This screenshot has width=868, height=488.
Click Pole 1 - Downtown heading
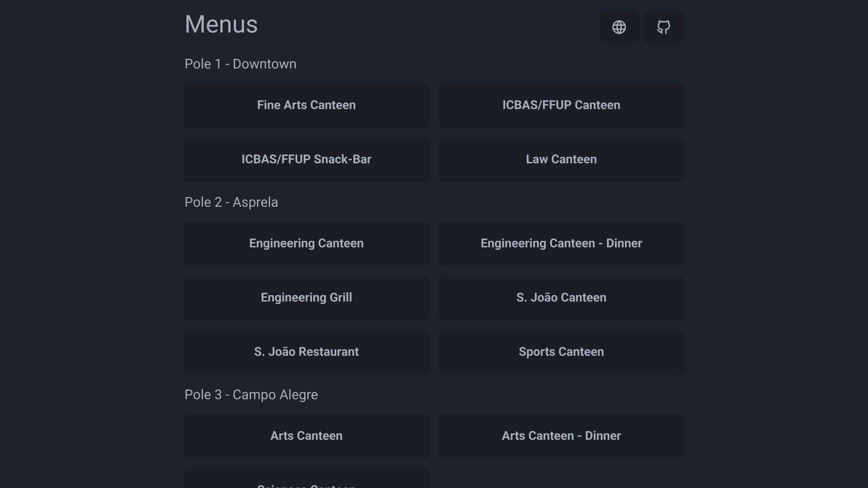pyautogui.click(x=240, y=64)
